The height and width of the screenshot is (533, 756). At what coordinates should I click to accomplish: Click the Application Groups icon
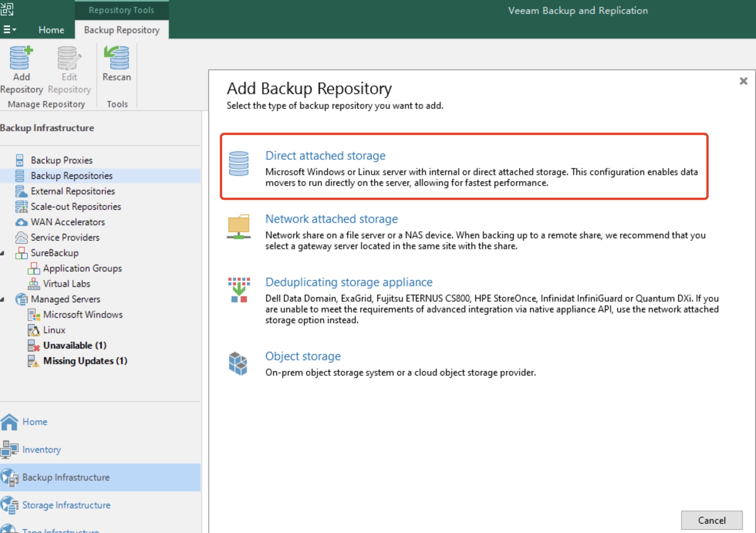point(34,268)
